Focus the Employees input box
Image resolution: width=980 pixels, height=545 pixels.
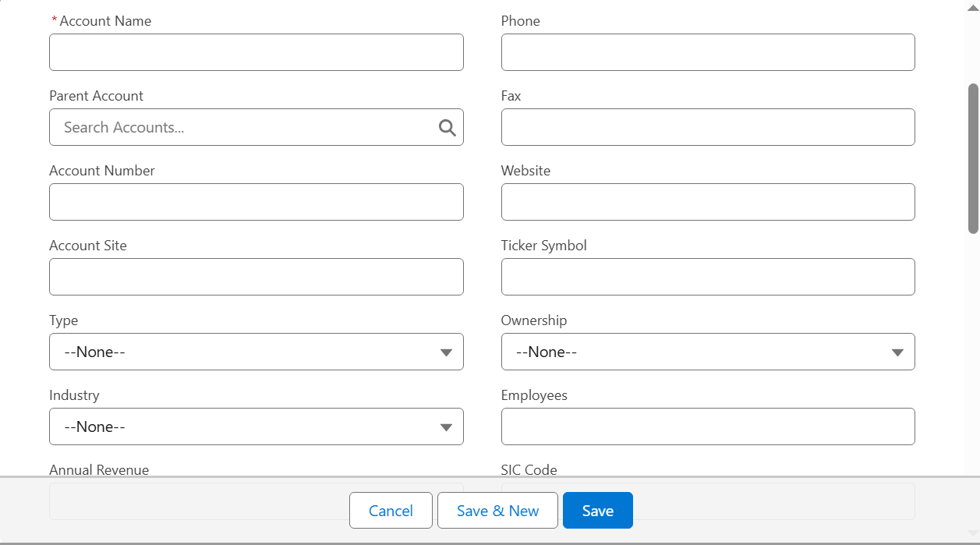(x=707, y=427)
